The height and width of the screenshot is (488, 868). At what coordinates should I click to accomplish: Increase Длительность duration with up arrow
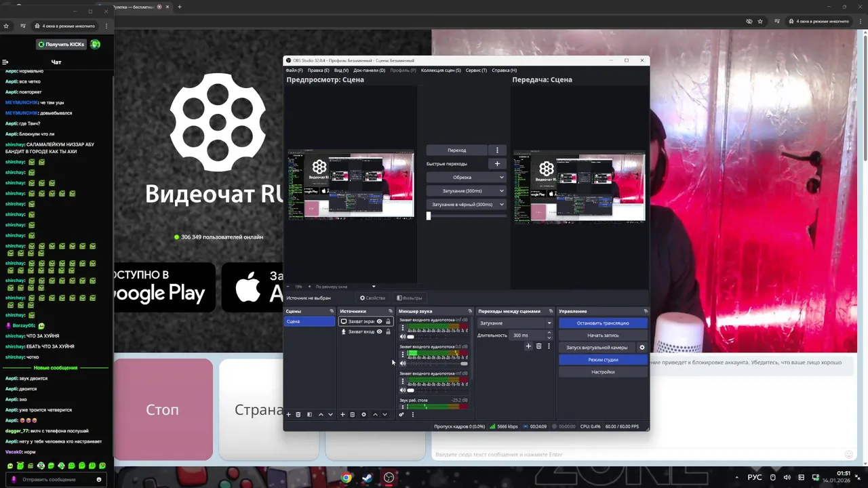point(549,333)
